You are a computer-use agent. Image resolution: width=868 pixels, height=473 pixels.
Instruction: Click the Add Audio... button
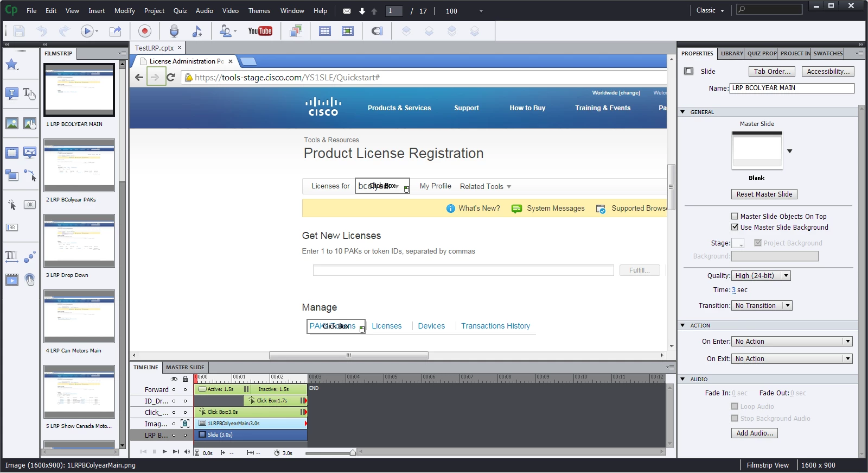pyautogui.click(x=755, y=433)
